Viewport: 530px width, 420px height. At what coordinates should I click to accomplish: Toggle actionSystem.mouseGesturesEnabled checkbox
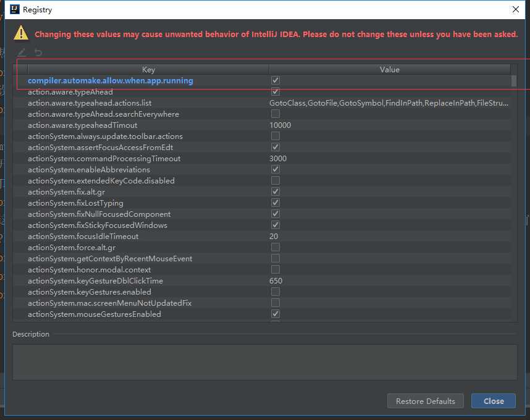pos(275,314)
